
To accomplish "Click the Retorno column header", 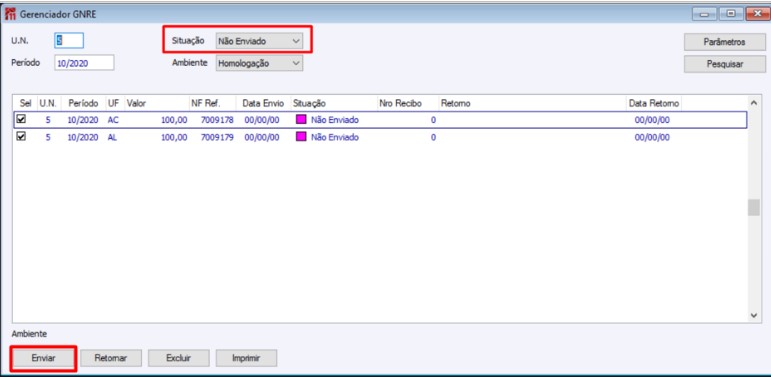I will coord(533,104).
